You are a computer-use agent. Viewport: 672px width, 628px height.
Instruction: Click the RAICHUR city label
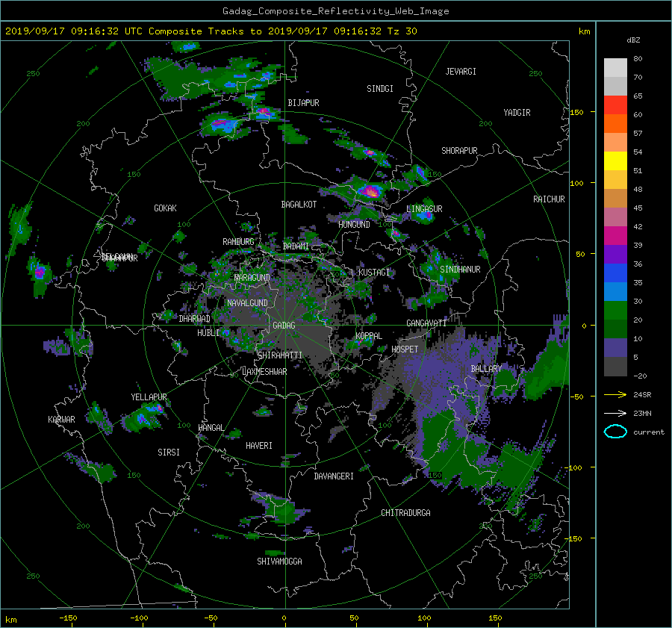[x=549, y=199]
